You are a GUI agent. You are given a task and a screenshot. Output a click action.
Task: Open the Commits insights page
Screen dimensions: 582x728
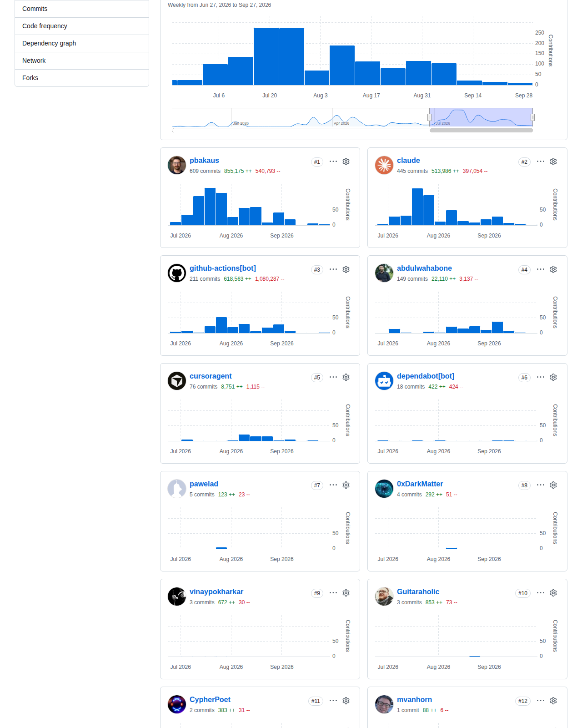82,9
